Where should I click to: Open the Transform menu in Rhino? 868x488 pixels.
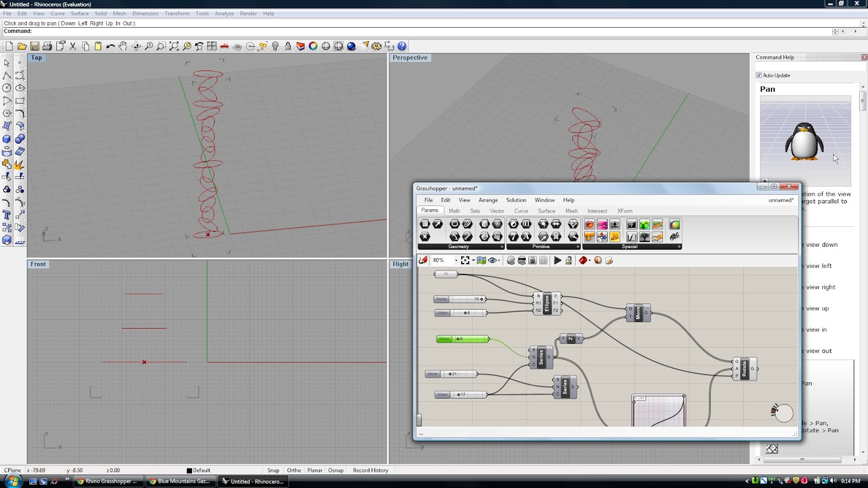click(x=177, y=14)
